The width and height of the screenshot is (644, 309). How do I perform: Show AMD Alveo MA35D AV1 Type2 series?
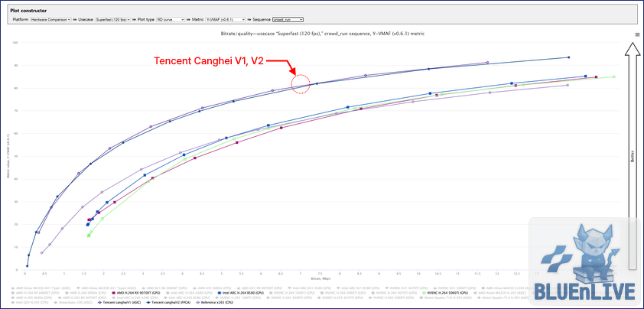coord(106,288)
